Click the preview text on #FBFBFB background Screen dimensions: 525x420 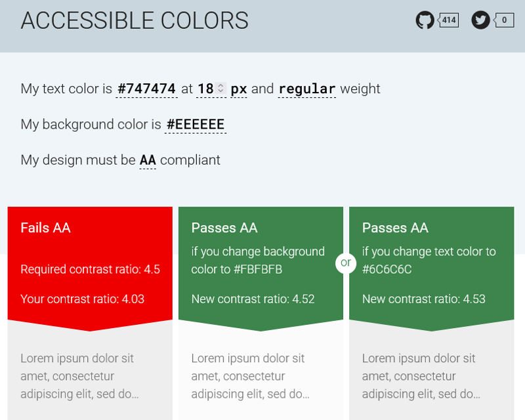[x=250, y=376]
